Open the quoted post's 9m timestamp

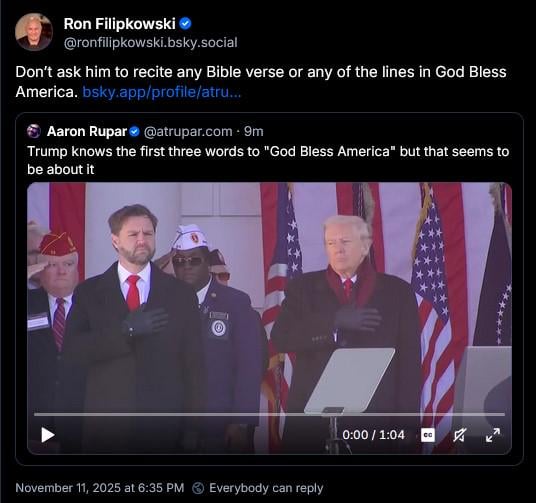254,131
